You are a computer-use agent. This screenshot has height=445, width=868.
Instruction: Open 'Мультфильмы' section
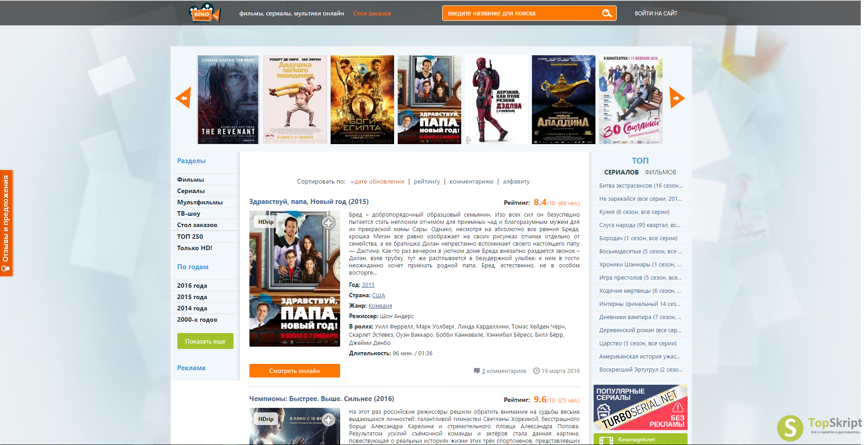point(200,202)
